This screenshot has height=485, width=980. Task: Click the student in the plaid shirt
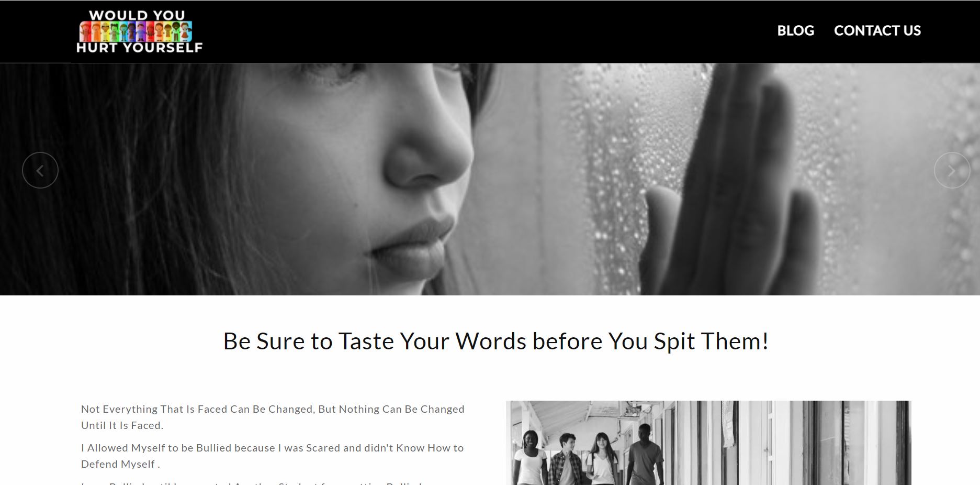point(566,459)
